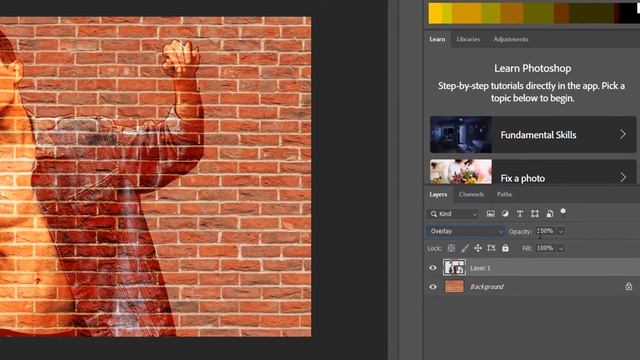The width and height of the screenshot is (640, 360).
Task: Switch to the Paths tab
Action: [504, 195]
